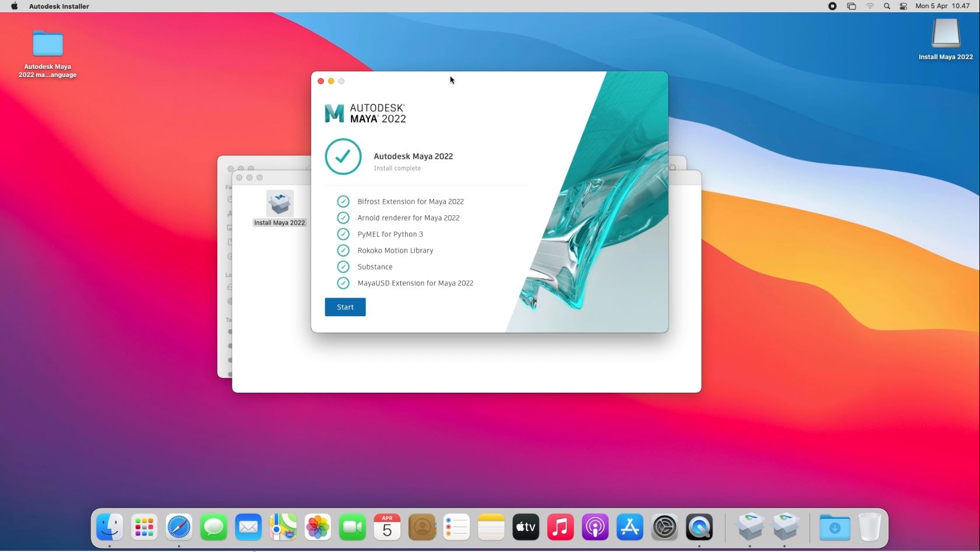
Task: Open the Autodesk Installer menu bar item
Action: click(59, 6)
